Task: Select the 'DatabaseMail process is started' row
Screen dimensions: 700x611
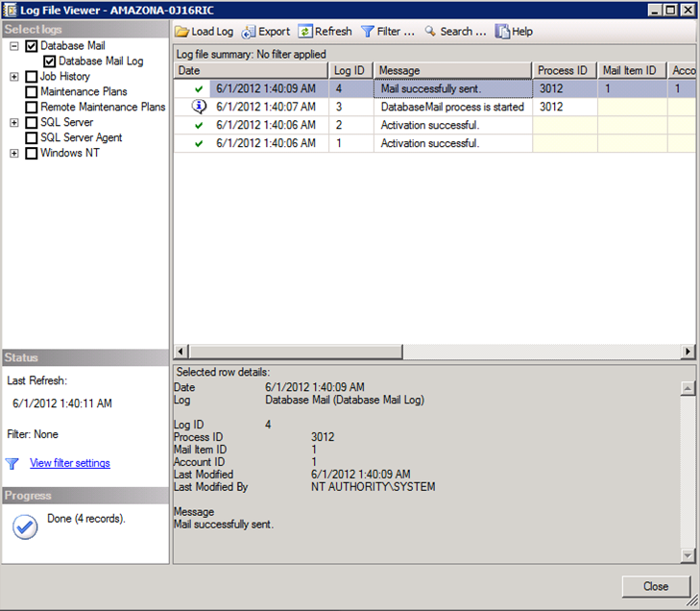Action: (x=434, y=107)
